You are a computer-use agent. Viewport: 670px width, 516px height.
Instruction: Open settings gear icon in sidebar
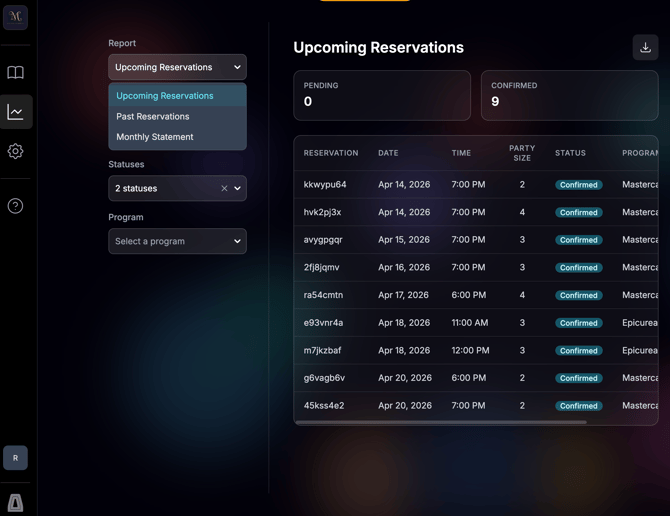pos(15,152)
